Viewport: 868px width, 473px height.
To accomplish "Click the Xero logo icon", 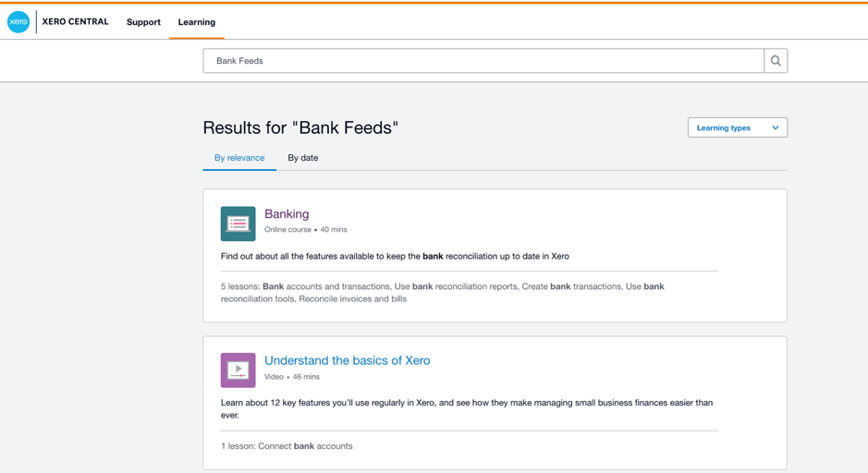I will 18,22.
